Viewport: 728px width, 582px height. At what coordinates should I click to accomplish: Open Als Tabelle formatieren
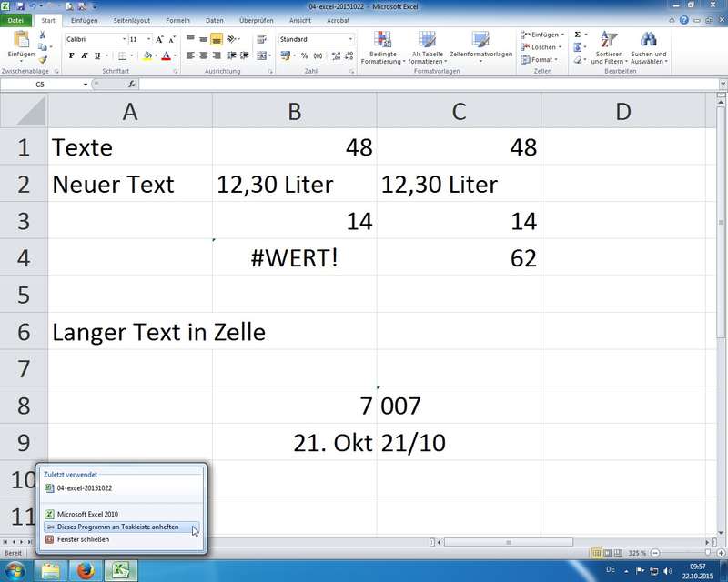[x=427, y=48]
